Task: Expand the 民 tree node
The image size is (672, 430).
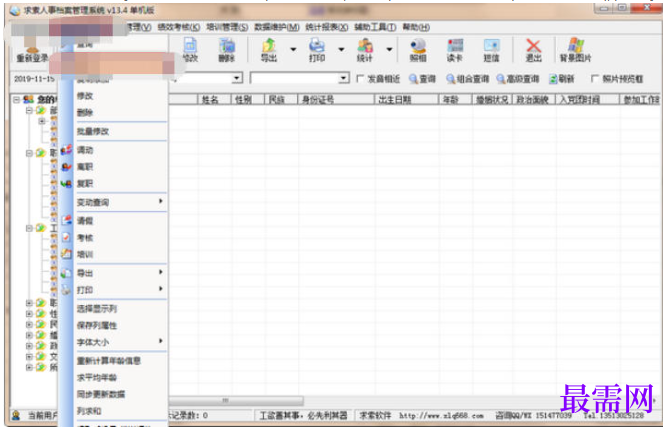Action: pos(29,324)
